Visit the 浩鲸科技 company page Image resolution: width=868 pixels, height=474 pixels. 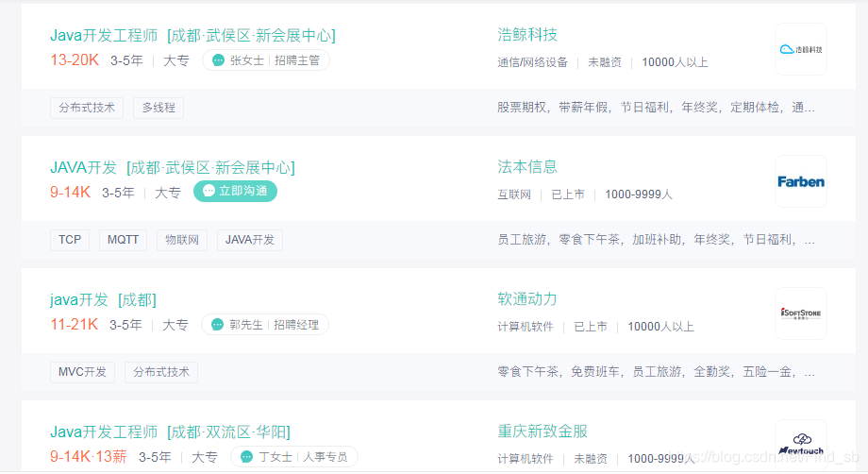pos(527,35)
